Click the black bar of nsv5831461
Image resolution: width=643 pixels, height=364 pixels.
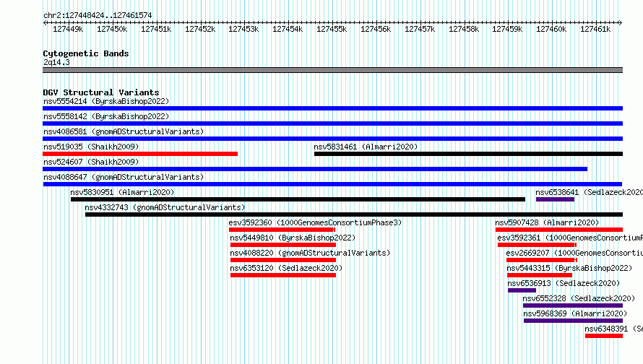(468, 154)
